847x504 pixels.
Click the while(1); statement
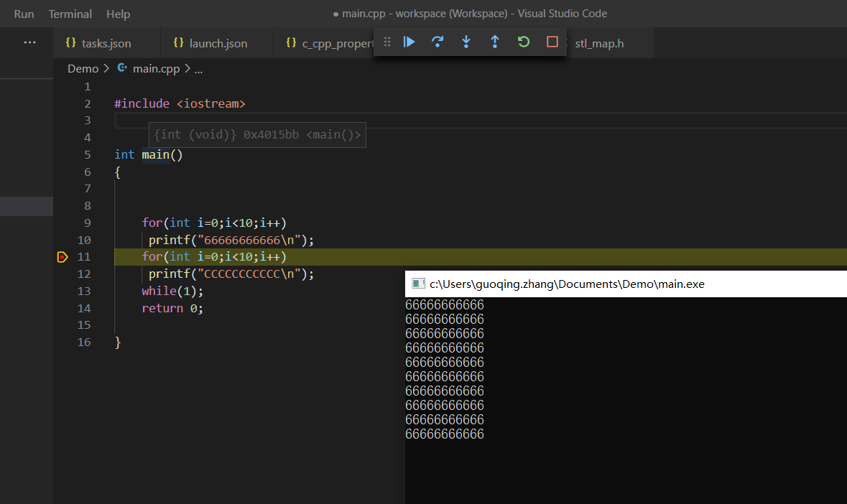[172, 291]
